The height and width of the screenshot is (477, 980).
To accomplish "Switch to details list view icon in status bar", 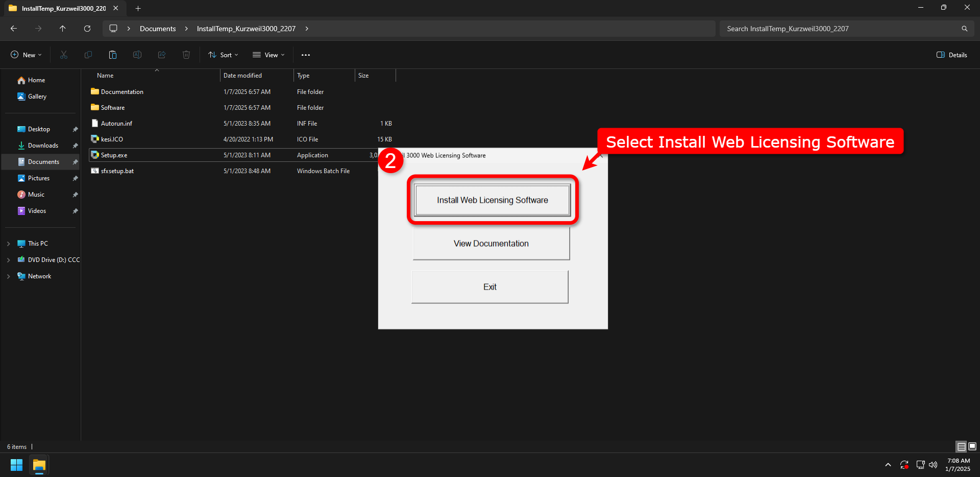I will [961, 447].
